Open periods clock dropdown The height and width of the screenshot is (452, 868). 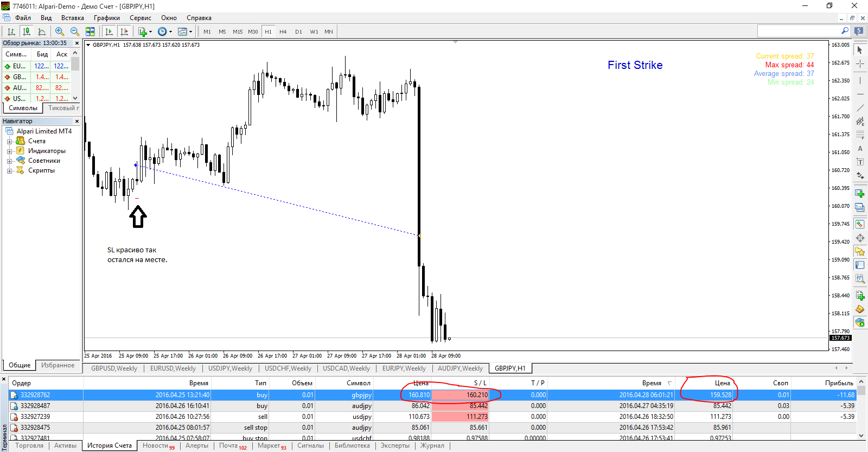(x=164, y=31)
